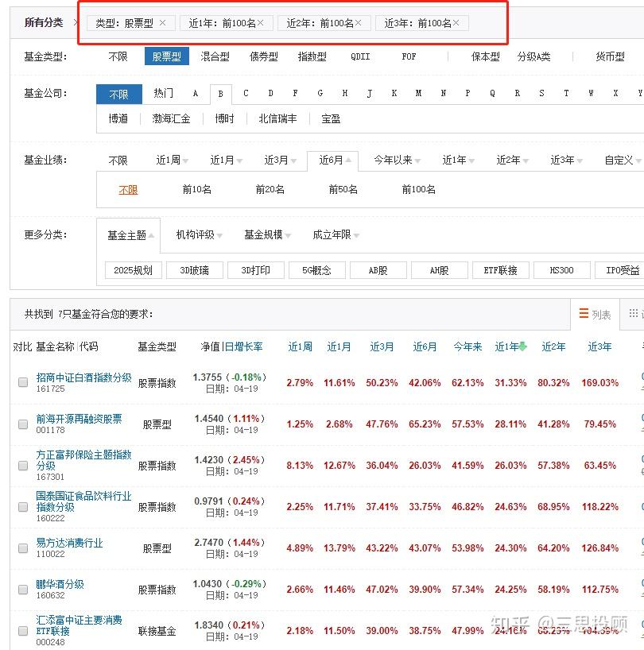Pick 前10名 ranking for 近6月
The image size is (644, 650).
pos(197,189)
